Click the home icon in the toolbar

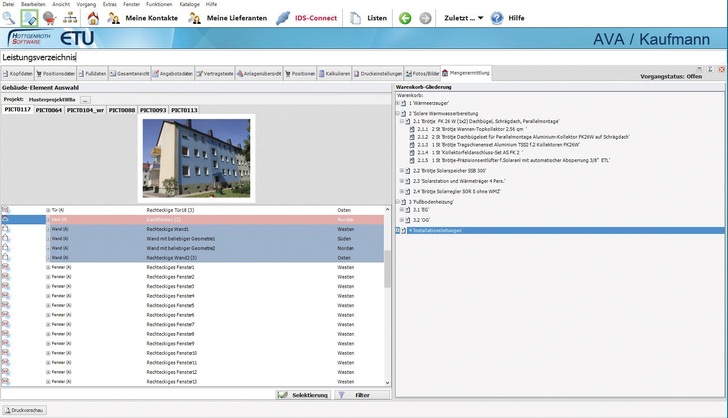point(92,18)
